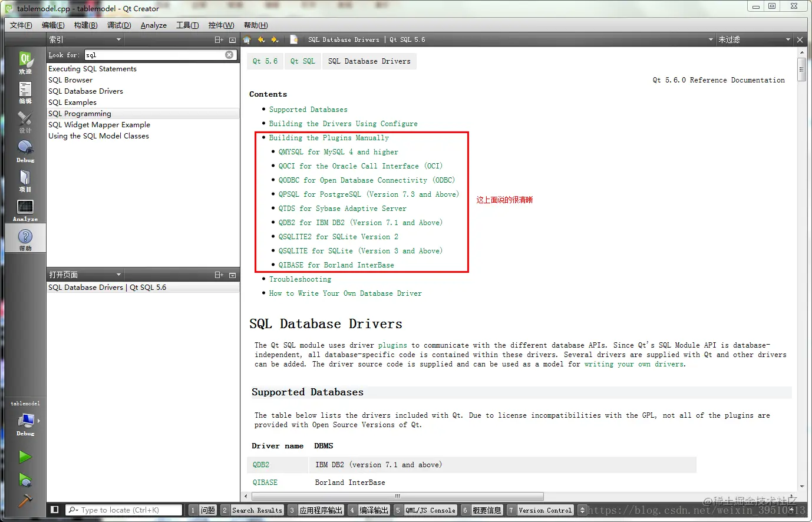Open the 帮助(H) menu

256,25
